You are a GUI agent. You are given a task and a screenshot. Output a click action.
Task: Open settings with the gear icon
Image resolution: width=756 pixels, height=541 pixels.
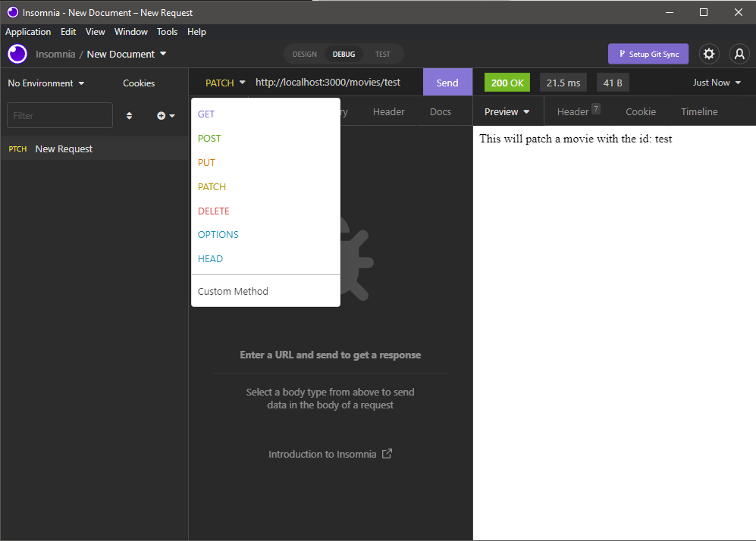tap(709, 54)
